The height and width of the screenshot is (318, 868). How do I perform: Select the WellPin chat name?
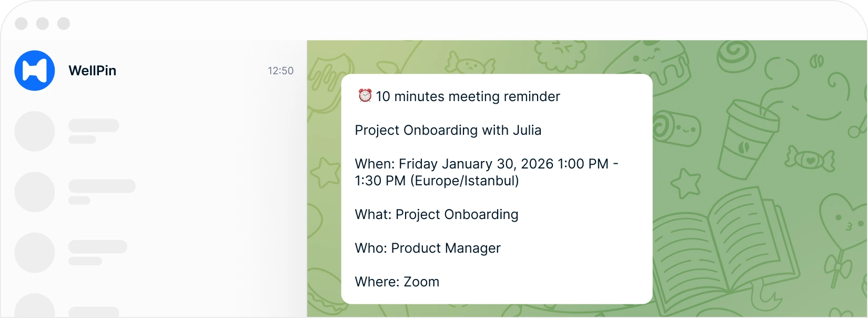coord(93,71)
